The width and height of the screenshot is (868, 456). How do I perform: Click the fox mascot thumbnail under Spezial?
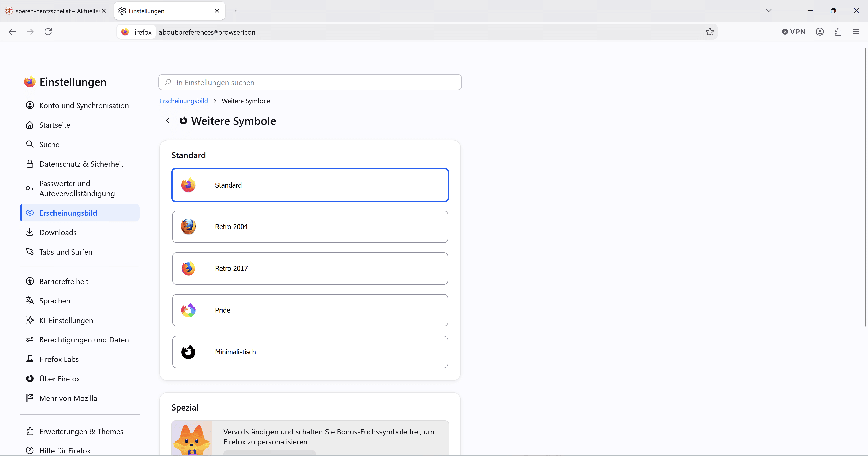coord(192,438)
